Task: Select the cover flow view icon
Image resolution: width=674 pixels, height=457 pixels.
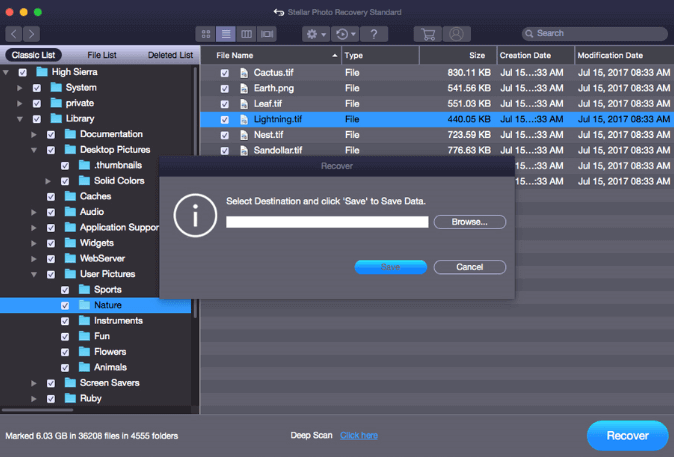Action: pos(267,34)
